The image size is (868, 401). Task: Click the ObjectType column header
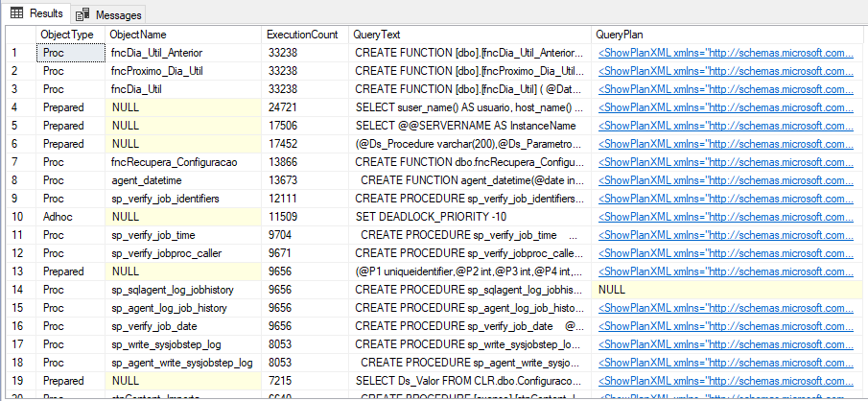(x=66, y=34)
